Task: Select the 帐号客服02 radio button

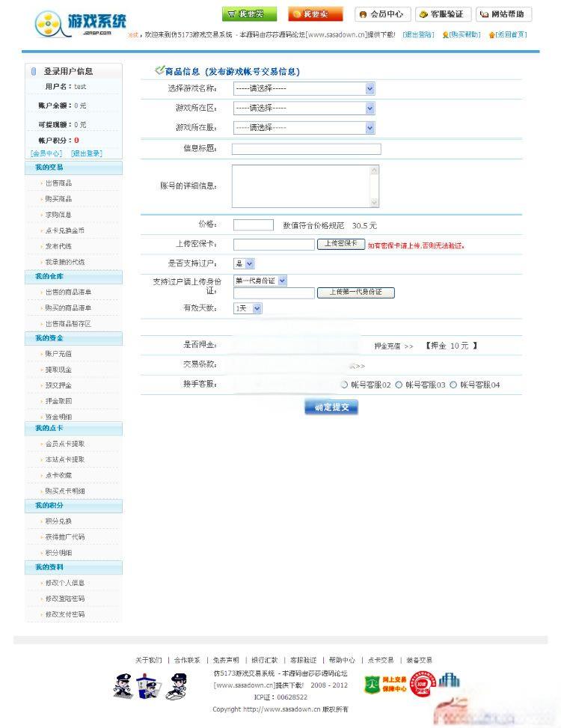Action: click(x=344, y=385)
